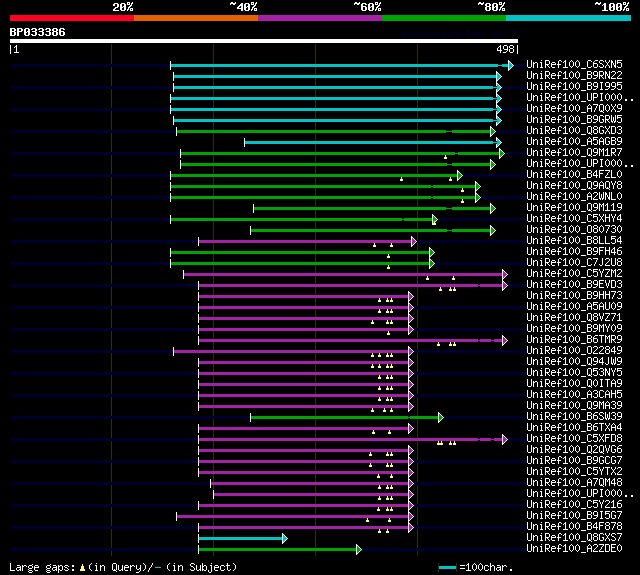The image size is (640, 575).
Task: Select the UniRef100_C5YTX2 label
Action: (x=574, y=472)
